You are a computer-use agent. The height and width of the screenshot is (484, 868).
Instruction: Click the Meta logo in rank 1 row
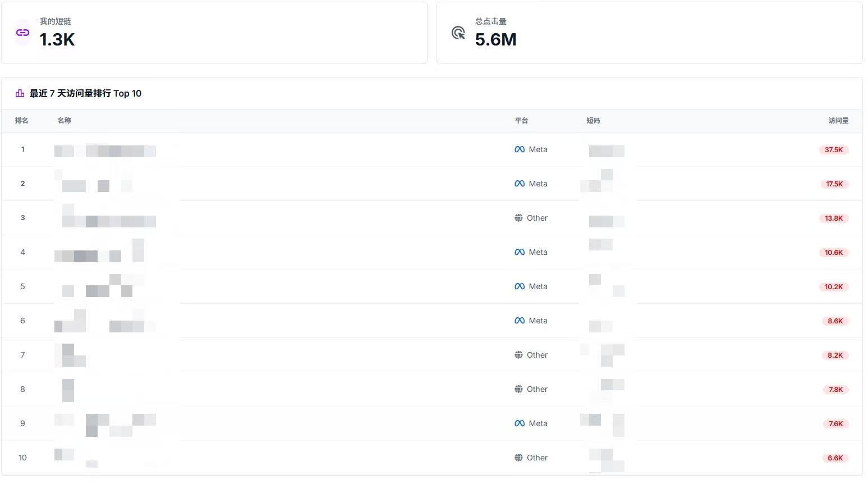pyautogui.click(x=520, y=149)
